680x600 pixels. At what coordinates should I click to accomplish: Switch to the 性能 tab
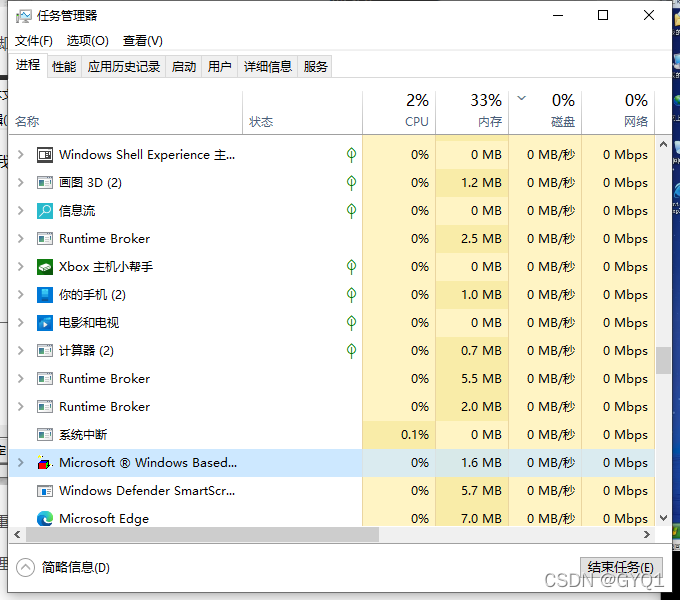(64, 67)
